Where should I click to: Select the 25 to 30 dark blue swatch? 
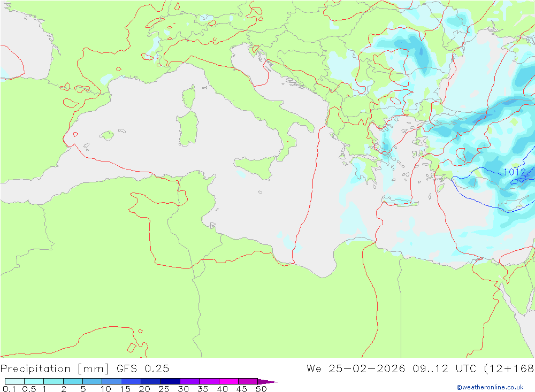(x=170, y=381)
